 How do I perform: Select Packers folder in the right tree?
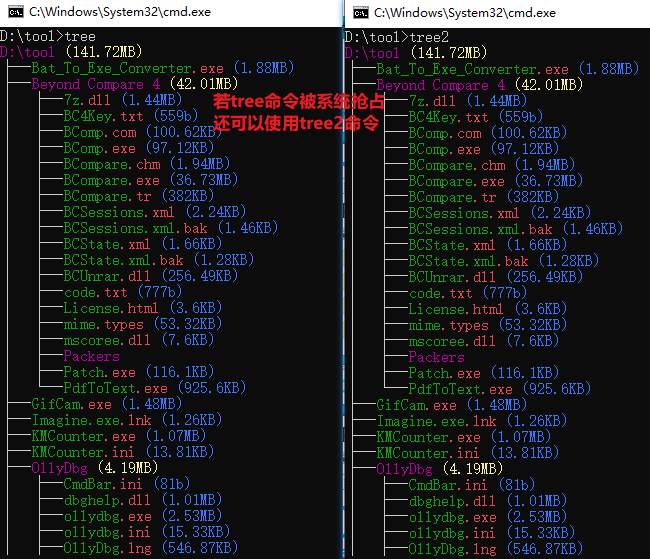click(436, 356)
